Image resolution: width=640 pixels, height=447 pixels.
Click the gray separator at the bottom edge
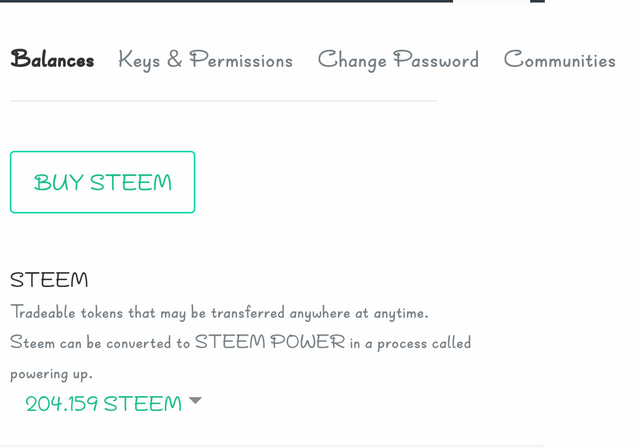(x=320, y=445)
